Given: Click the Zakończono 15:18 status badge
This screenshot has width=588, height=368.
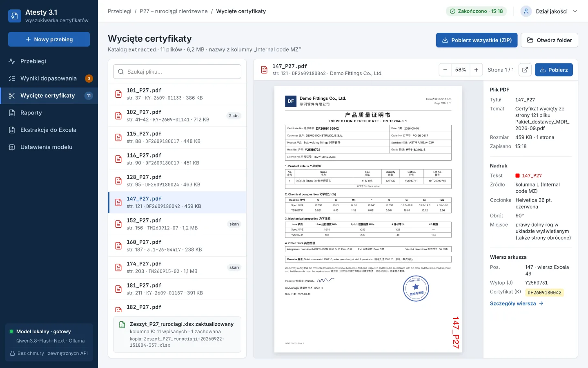Looking at the screenshot, I should [x=476, y=11].
